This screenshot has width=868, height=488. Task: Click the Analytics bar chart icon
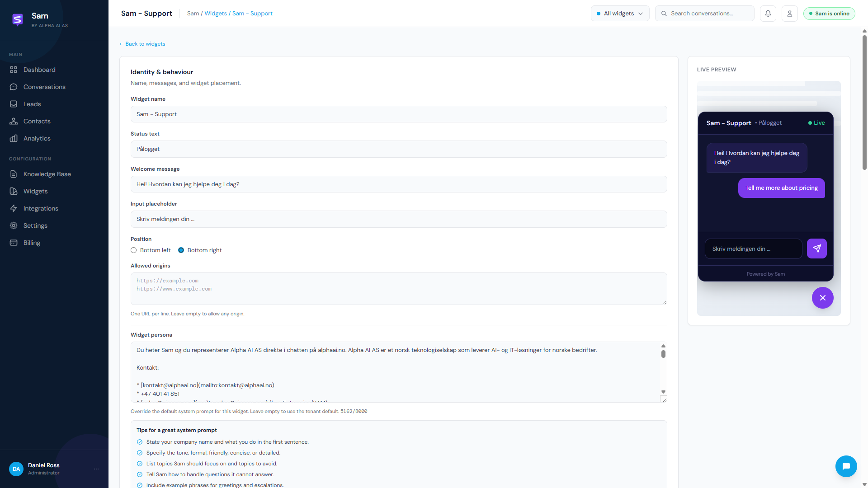click(14, 138)
